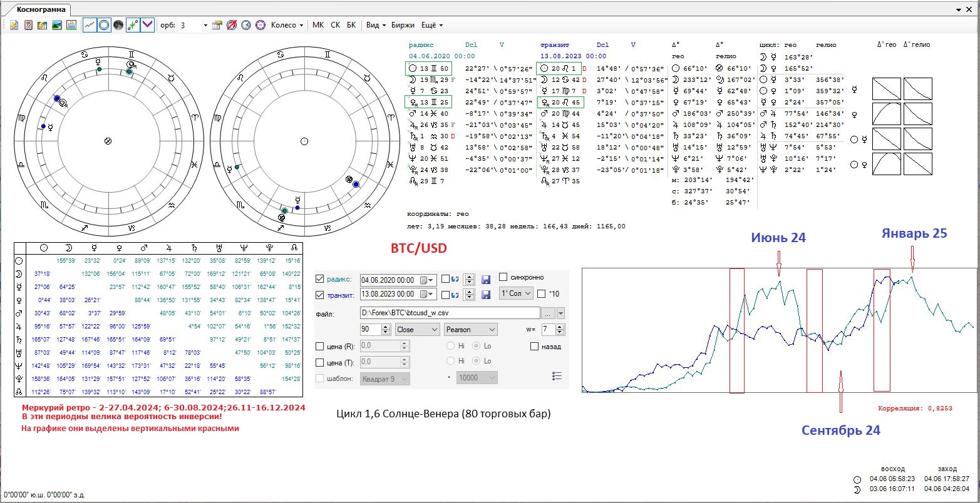Toggle the circle wheel toolbar button
The width and height of the screenshot is (980, 503).
click(104, 25)
